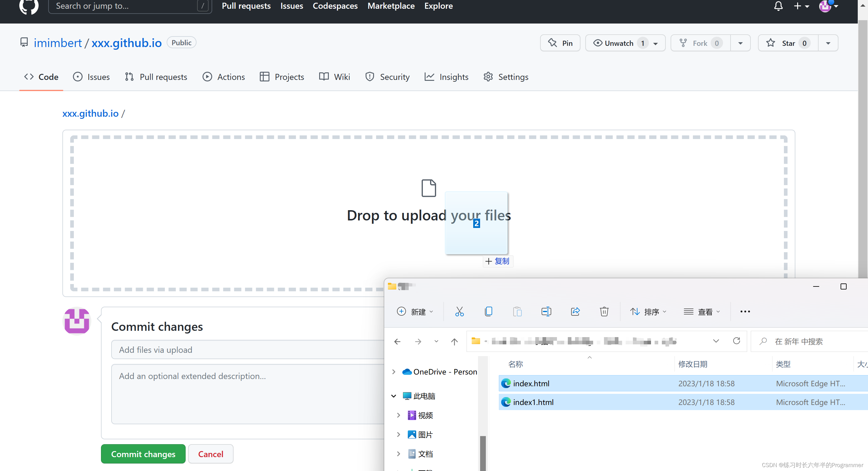Collapse the 此电脑 tree node
Screen dimensions: 868x471
pyautogui.click(x=394, y=396)
